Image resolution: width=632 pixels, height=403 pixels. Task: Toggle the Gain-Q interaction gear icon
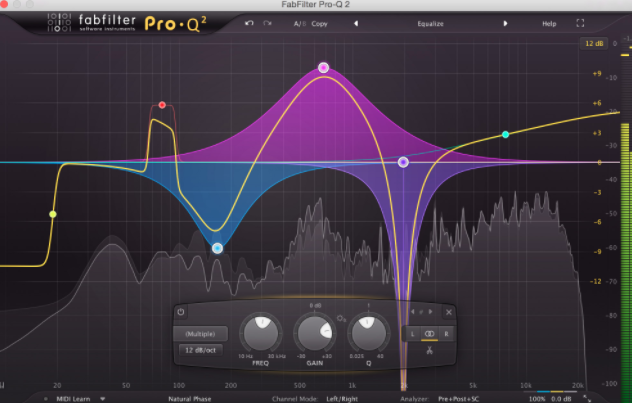point(341,319)
